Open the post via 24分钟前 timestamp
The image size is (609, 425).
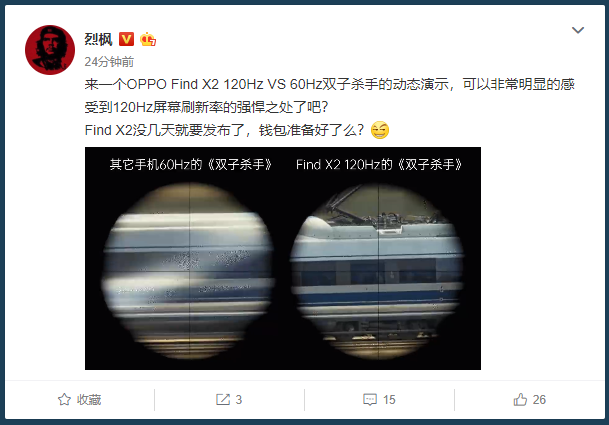pyautogui.click(x=109, y=62)
